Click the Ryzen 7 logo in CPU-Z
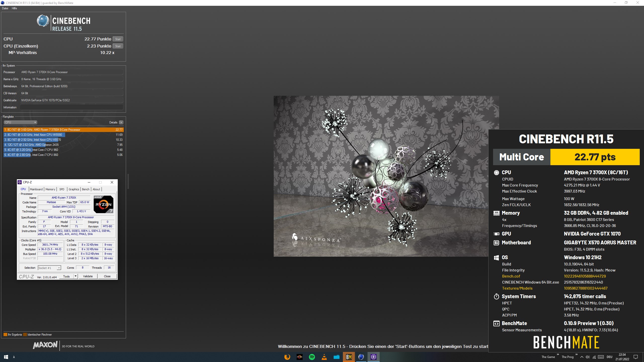This screenshot has height=362, width=644. (103, 204)
